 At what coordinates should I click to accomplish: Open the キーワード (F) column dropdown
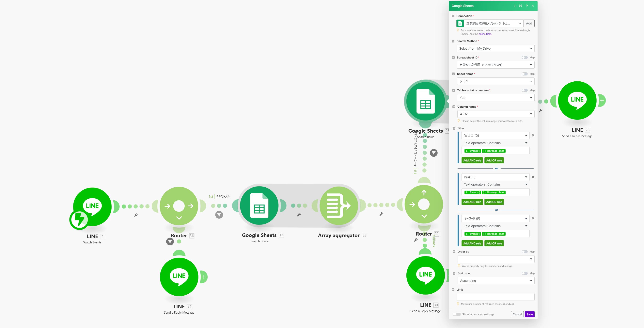(x=495, y=218)
